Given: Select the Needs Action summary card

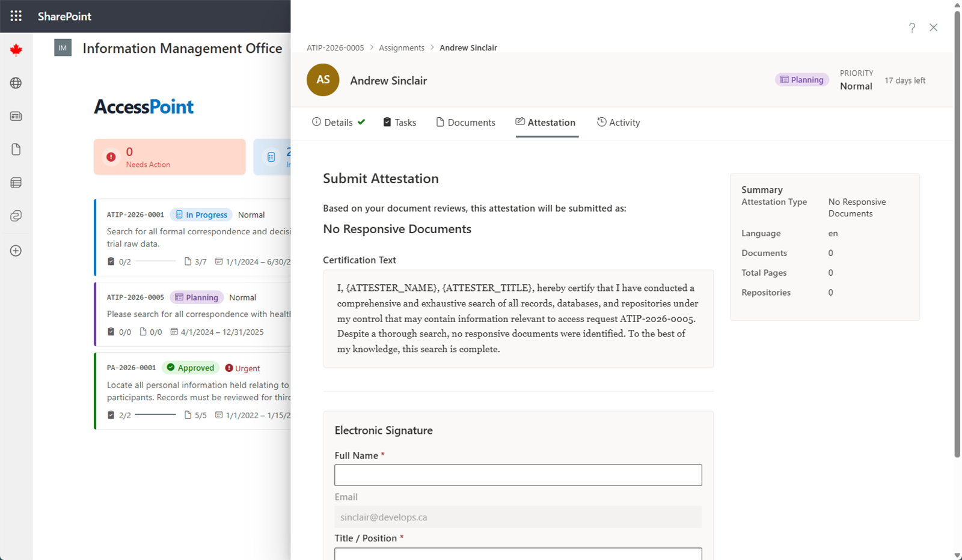Looking at the screenshot, I should point(170,157).
